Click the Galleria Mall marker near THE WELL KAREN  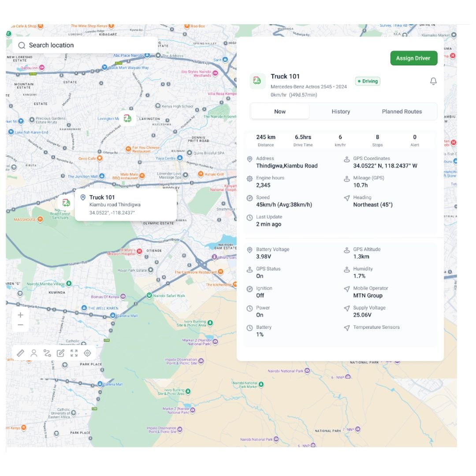[113, 316]
